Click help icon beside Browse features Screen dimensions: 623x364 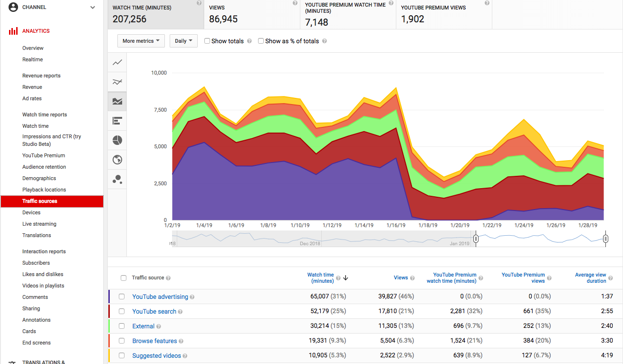point(181,341)
